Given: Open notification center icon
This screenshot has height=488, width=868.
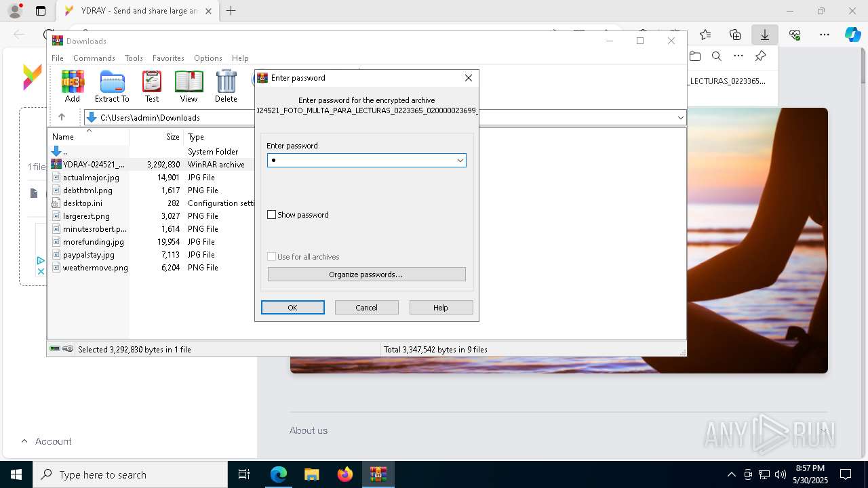Looking at the screenshot, I should pos(846,474).
